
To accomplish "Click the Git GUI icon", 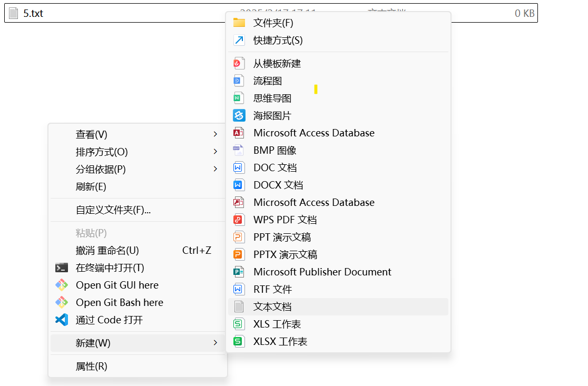I will click(x=62, y=285).
